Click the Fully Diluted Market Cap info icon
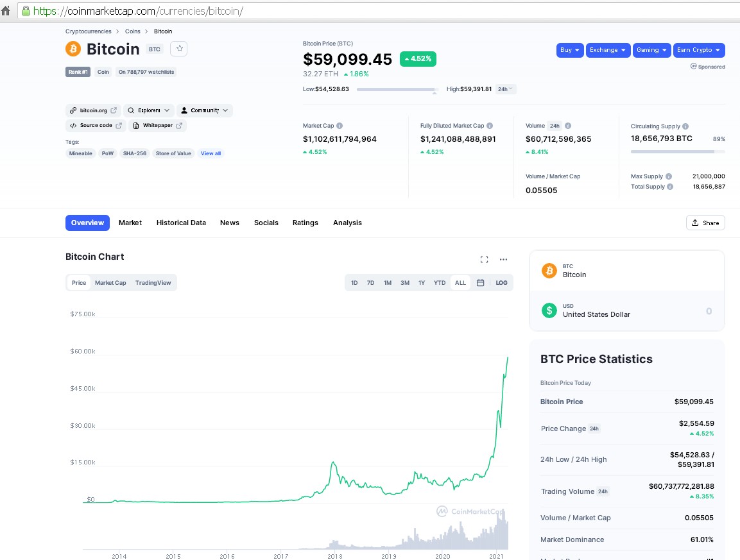The image size is (740, 560). 490,126
